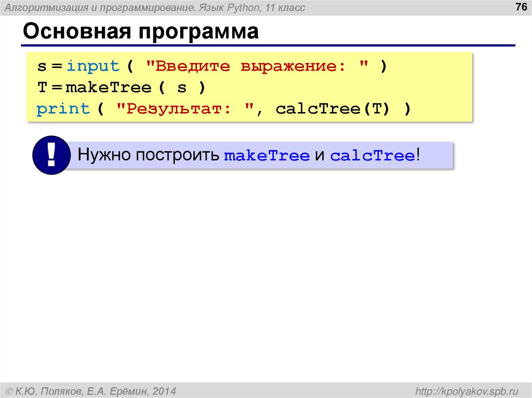Select the makeTree link in the note
Image resolution: width=532 pixels, height=398 pixels.
point(267,154)
